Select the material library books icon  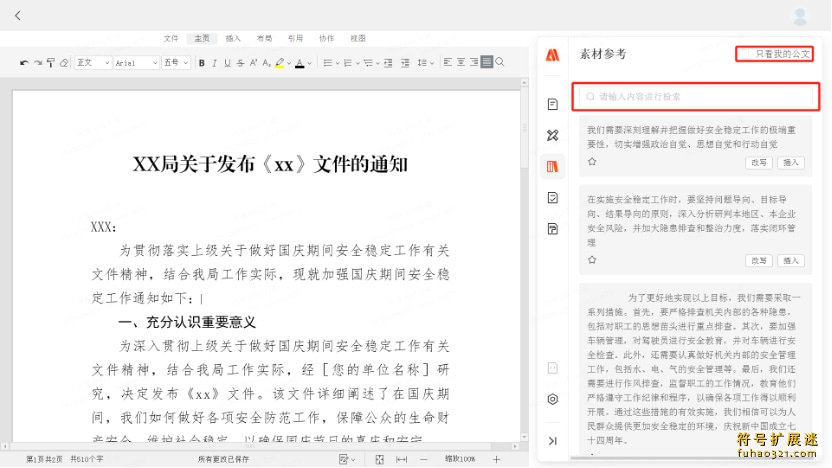click(553, 167)
